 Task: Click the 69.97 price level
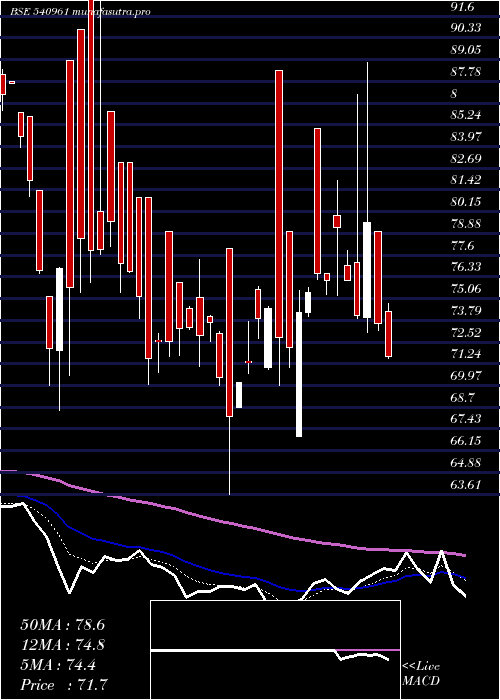[x=466, y=376]
